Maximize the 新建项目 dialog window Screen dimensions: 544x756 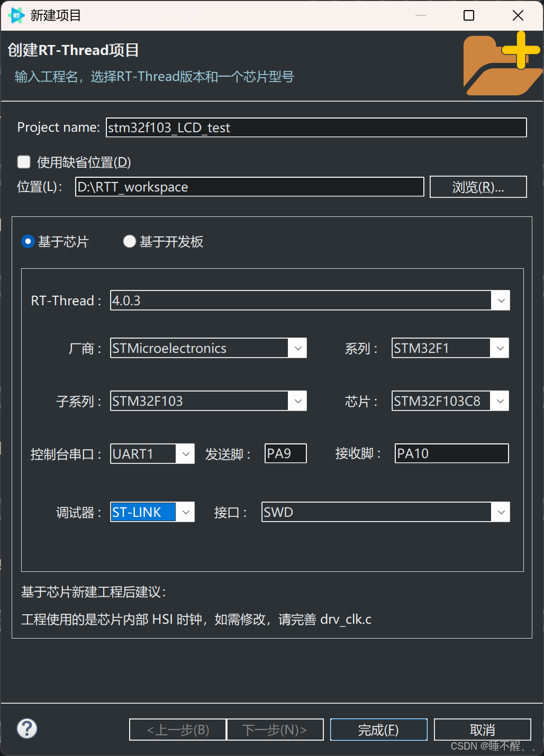469,15
